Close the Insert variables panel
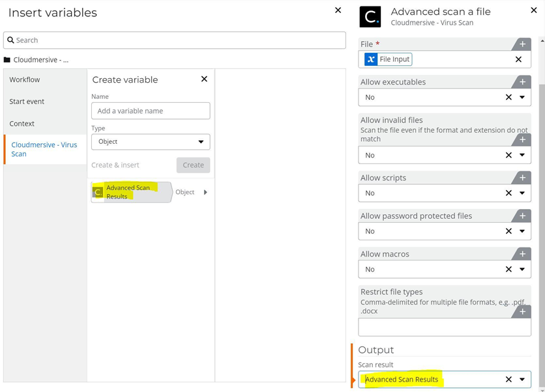 (338, 10)
